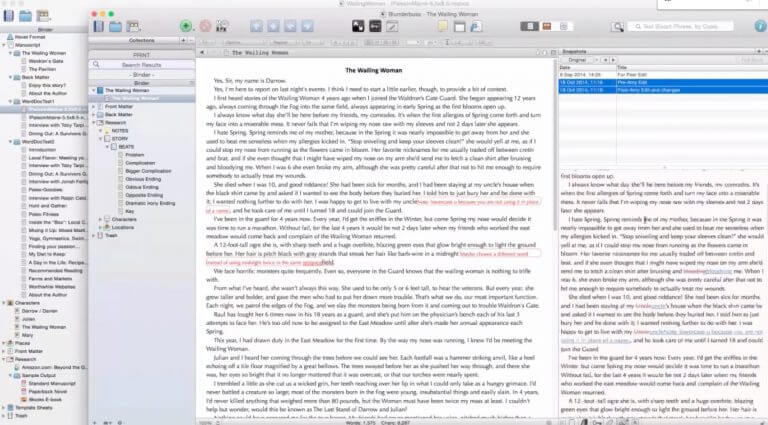Image resolution: width=768 pixels, height=425 pixels.
Task: Add a collection with the plus button
Action: pos(183,41)
